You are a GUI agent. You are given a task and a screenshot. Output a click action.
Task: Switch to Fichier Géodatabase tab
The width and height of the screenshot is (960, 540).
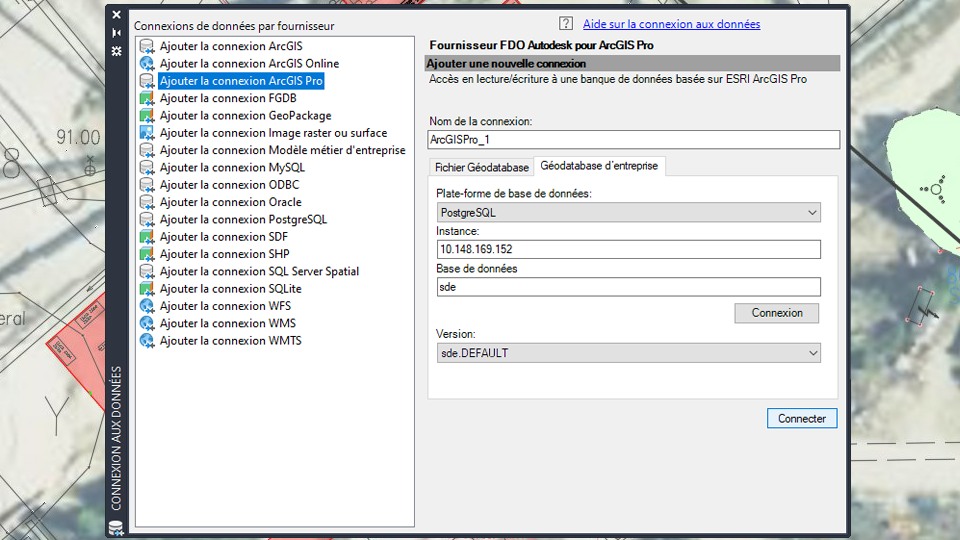click(481, 167)
